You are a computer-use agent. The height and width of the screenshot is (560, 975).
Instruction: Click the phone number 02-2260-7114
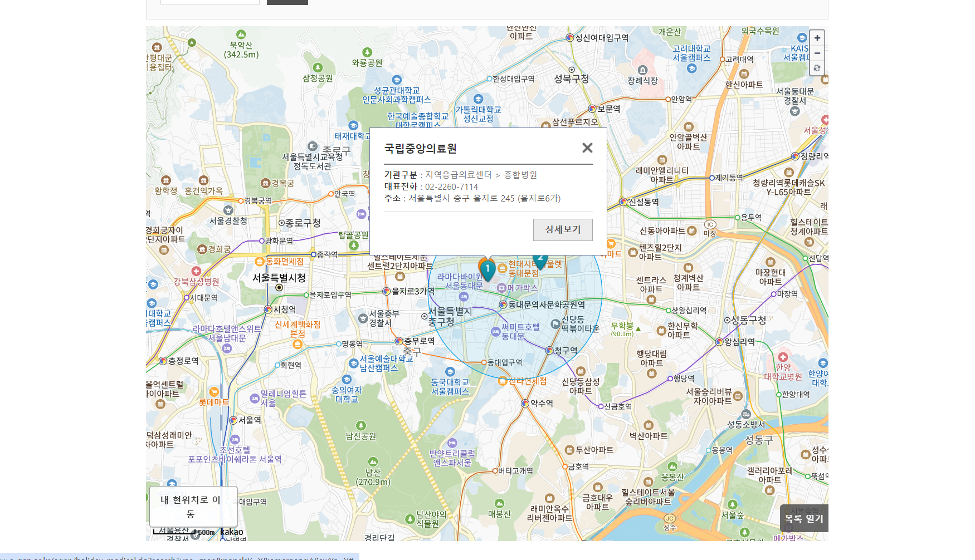click(x=451, y=186)
